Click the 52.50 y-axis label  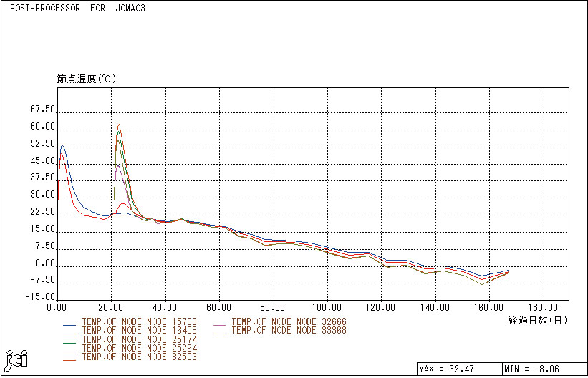tap(42, 144)
